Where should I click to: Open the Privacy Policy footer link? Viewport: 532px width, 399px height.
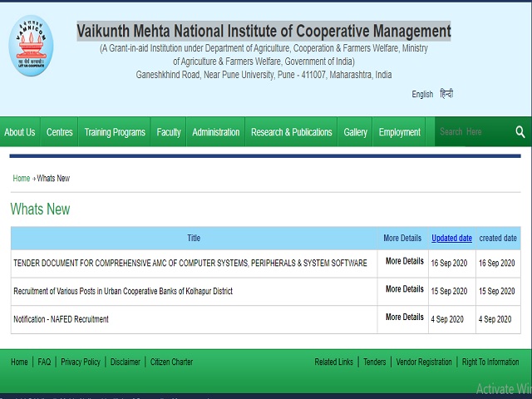tap(81, 362)
